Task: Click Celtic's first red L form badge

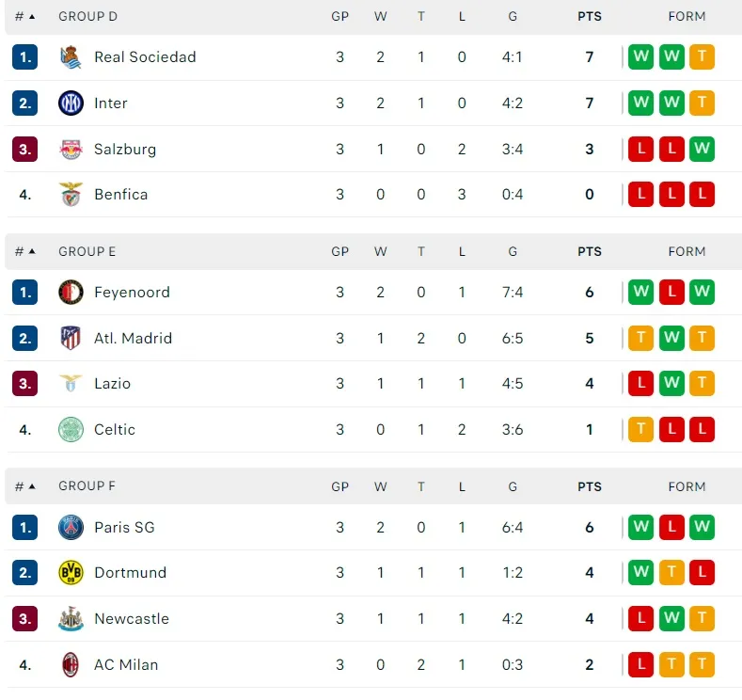Action: pyautogui.click(x=671, y=430)
